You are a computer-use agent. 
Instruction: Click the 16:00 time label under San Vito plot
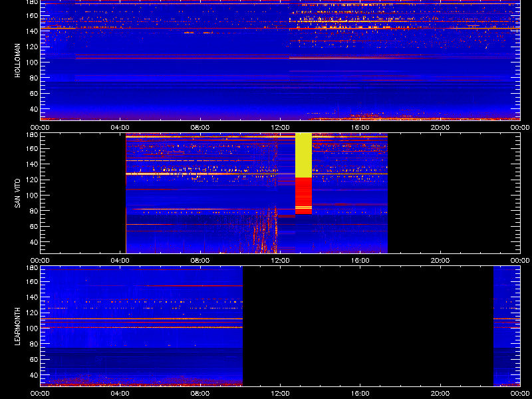click(360, 261)
